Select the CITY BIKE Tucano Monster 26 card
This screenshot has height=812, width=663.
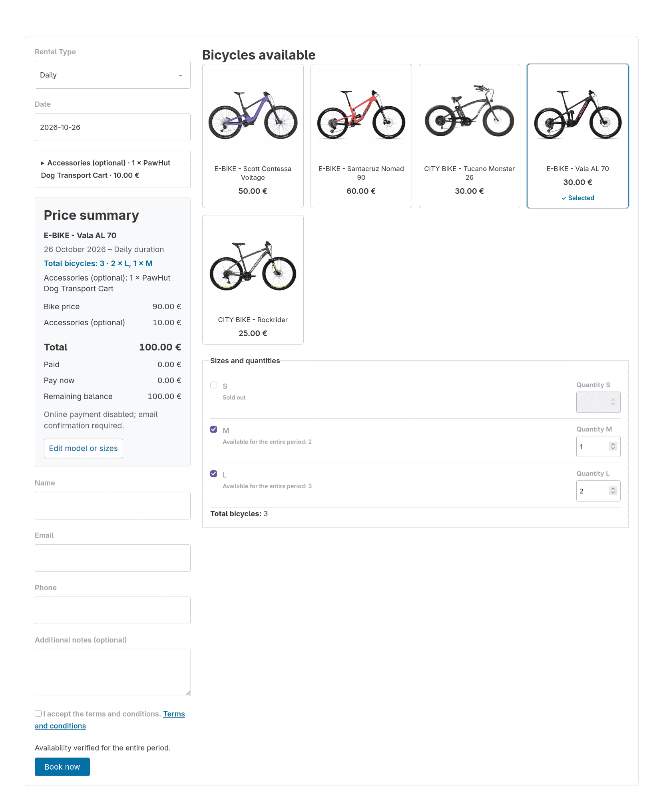469,136
